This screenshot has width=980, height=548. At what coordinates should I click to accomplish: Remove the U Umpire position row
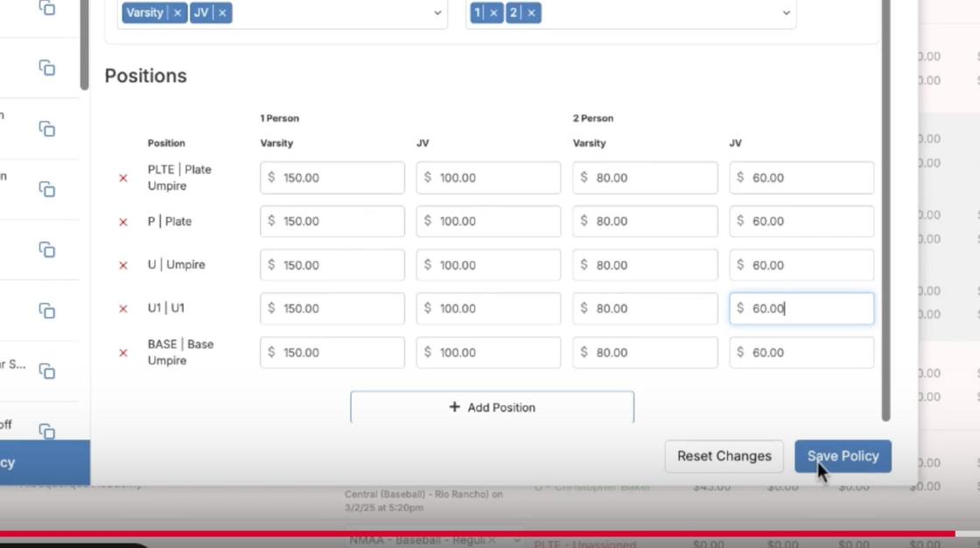[123, 265]
